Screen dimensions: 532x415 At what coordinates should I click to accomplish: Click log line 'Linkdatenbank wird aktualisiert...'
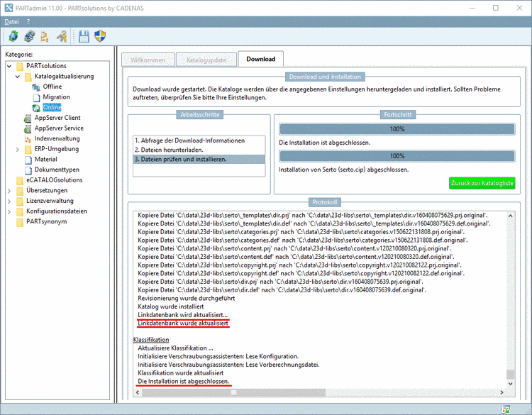pos(182,315)
